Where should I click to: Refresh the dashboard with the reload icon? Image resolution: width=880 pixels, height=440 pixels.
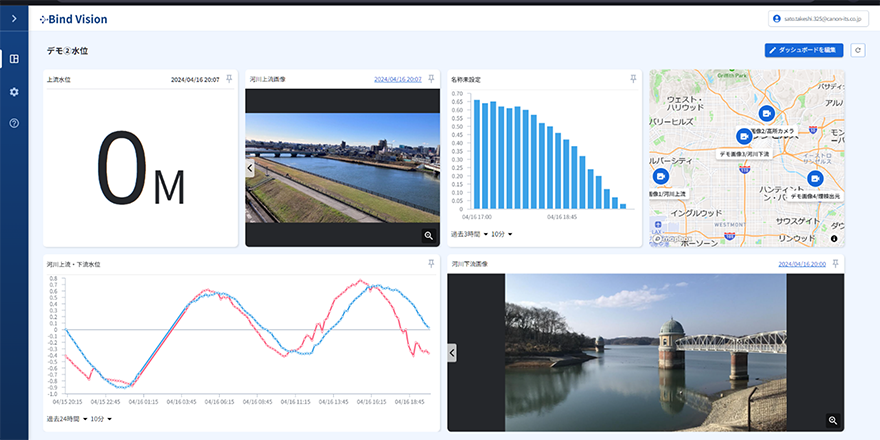click(x=857, y=50)
